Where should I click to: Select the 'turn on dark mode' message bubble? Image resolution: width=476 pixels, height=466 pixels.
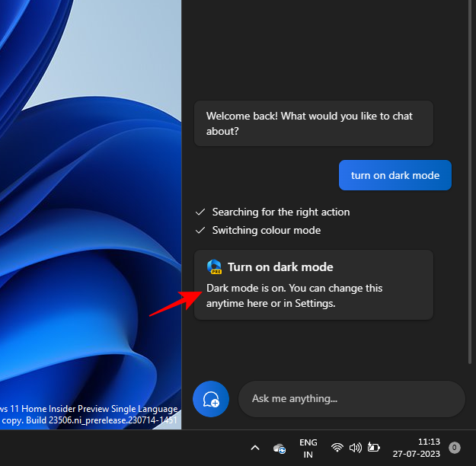pyautogui.click(x=395, y=175)
